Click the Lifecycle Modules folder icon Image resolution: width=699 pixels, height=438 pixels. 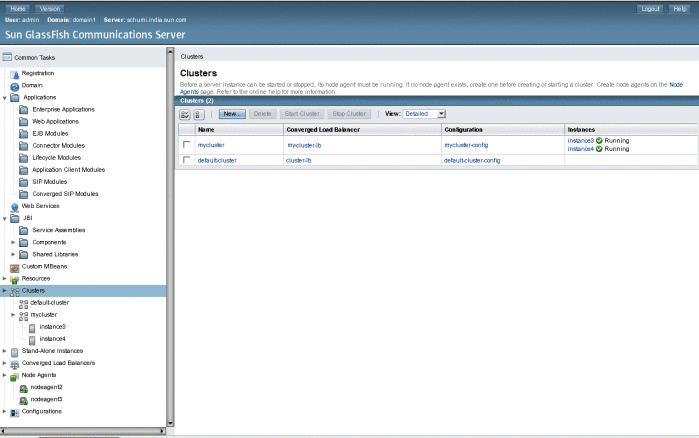pos(24,158)
